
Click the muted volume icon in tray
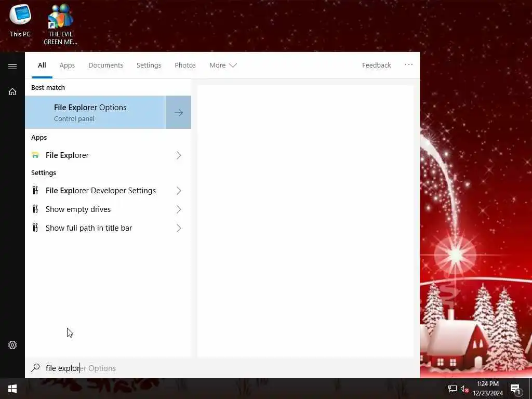tap(464, 389)
